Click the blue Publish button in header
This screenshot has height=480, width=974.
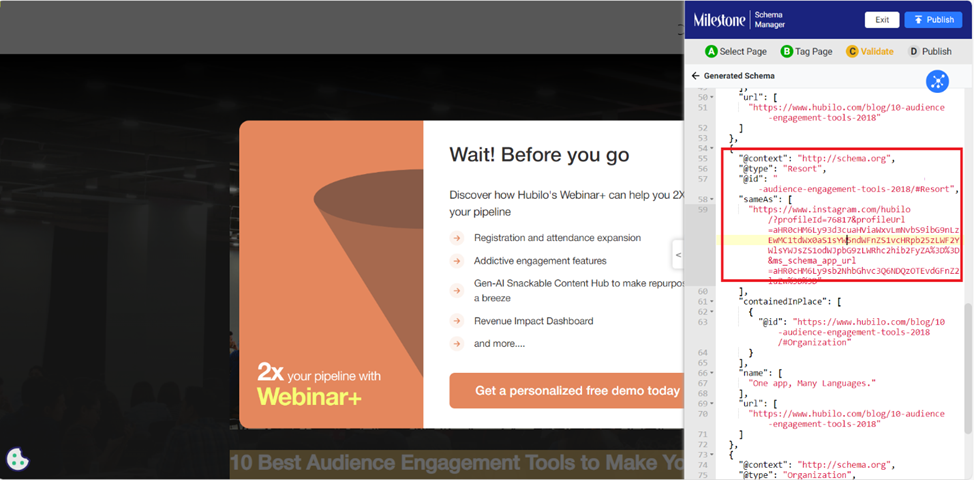pyautogui.click(x=933, y=20)
